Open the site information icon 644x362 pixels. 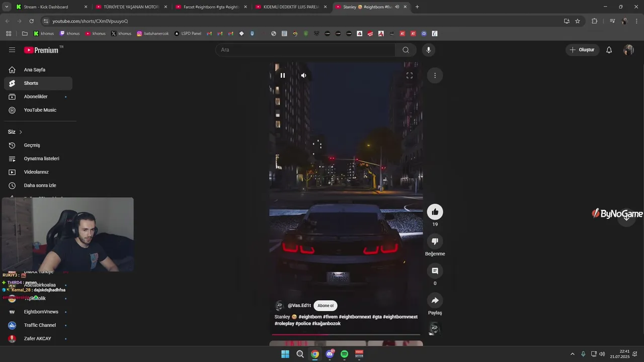pyautogui.click(x=46, y=21)
